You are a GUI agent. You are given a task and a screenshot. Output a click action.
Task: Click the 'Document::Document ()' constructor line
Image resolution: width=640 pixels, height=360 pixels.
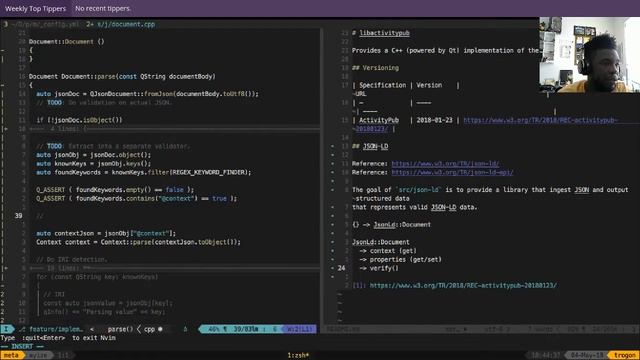point(67,42)
